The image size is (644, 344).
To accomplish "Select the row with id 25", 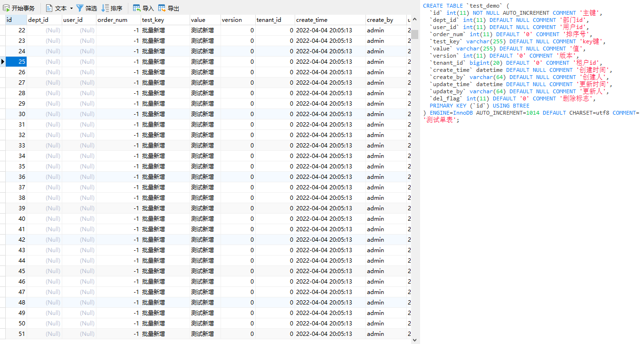I will coord(17,61).
